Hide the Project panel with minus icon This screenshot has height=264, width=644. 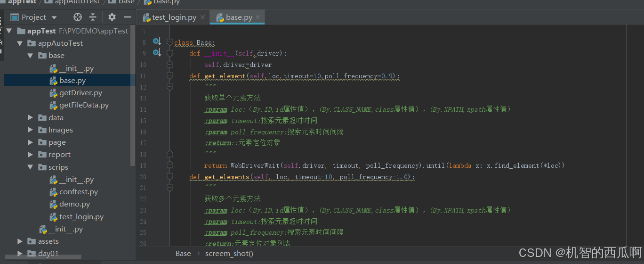127,17
